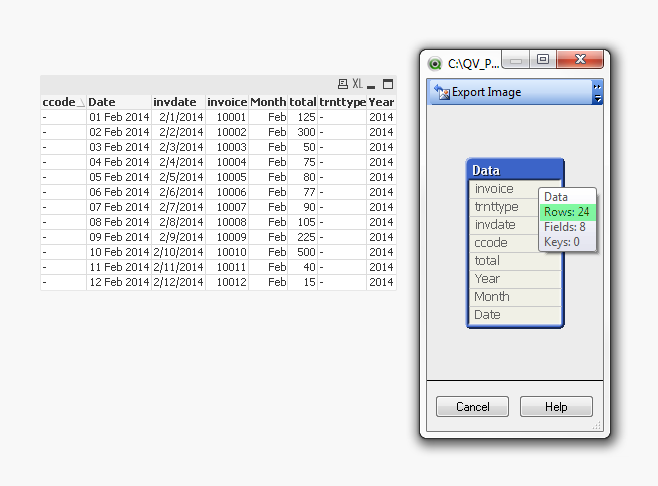Select invdate cell 2/3/2014
This screenshot has height=486, width=658.
click(x=178, y=147)
